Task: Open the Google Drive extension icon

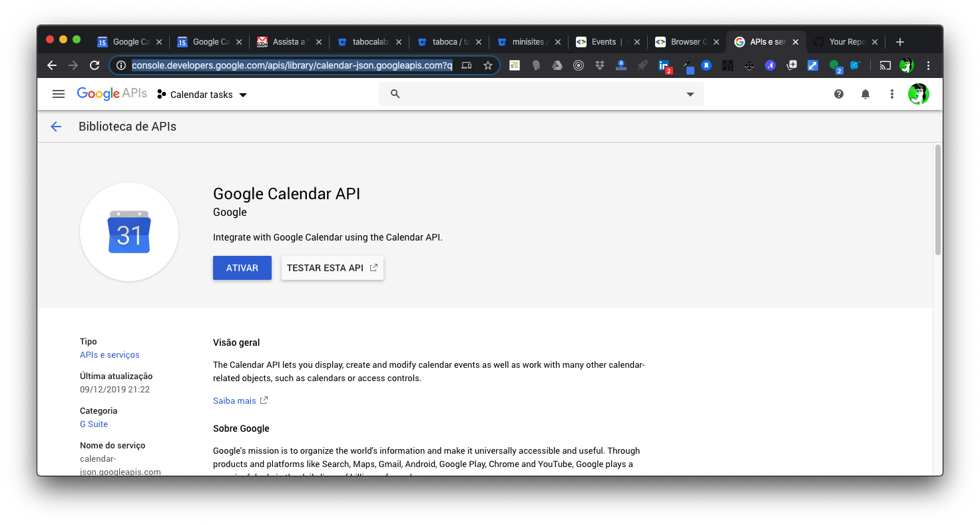Action: tap(557, 65)
